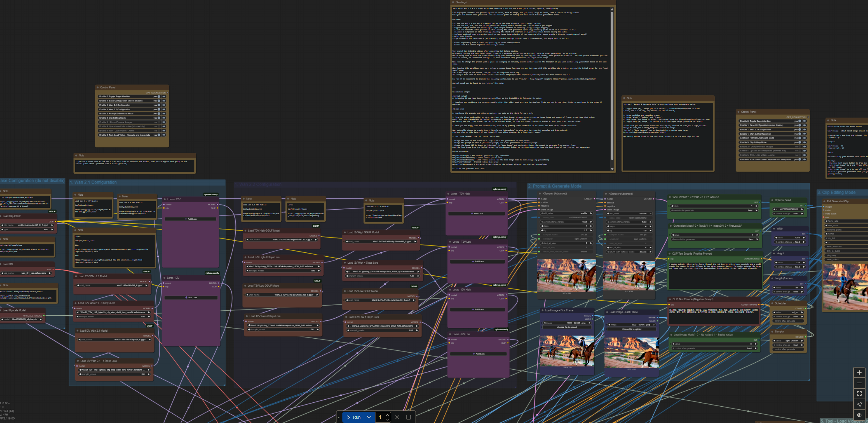Increase the batch count stepper up arrow
This screenshot has height=423, width=868.
(387, 415)
